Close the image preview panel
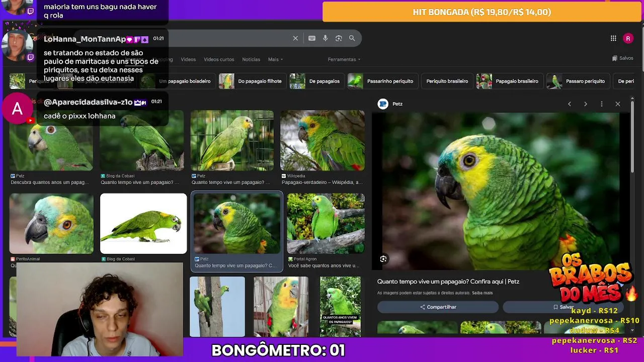Image resolution: width=644 pixels, height=362 pixels. click(x=618, y=104)
